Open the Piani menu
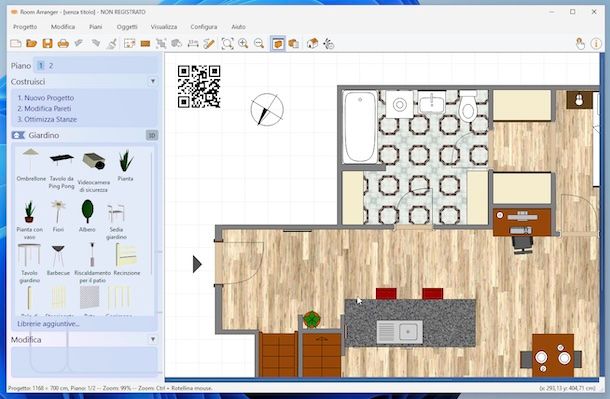The width and height of the screenshot is (610, 399). pos(96,27)
